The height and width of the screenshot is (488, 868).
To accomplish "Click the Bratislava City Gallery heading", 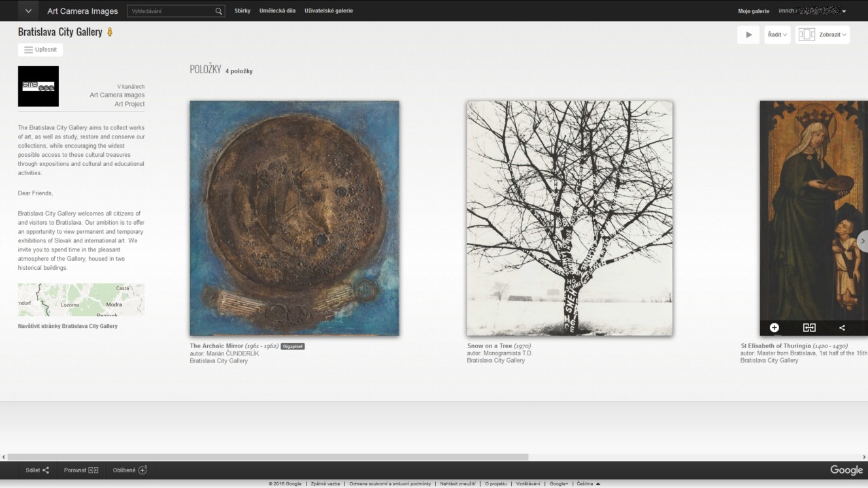I will point(60,32).
